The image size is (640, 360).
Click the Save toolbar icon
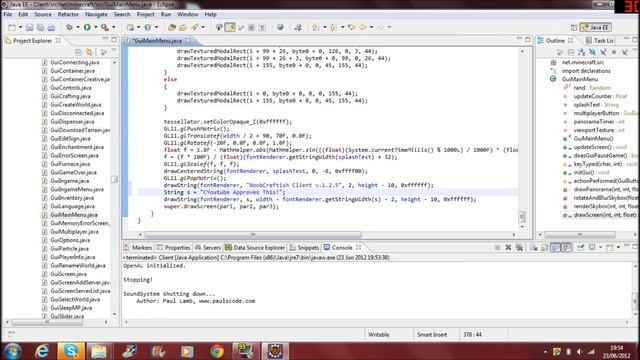pyautogui.click(x=29, y=27)
